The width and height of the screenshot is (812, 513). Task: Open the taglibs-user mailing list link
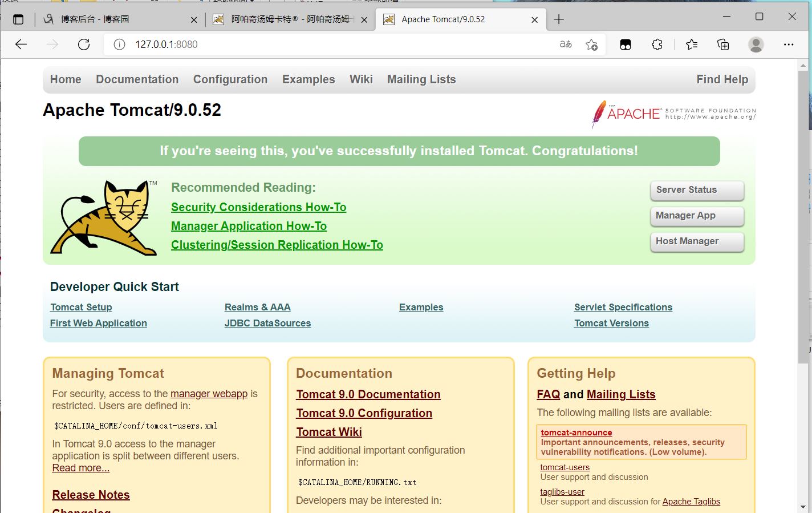[562, 492]
